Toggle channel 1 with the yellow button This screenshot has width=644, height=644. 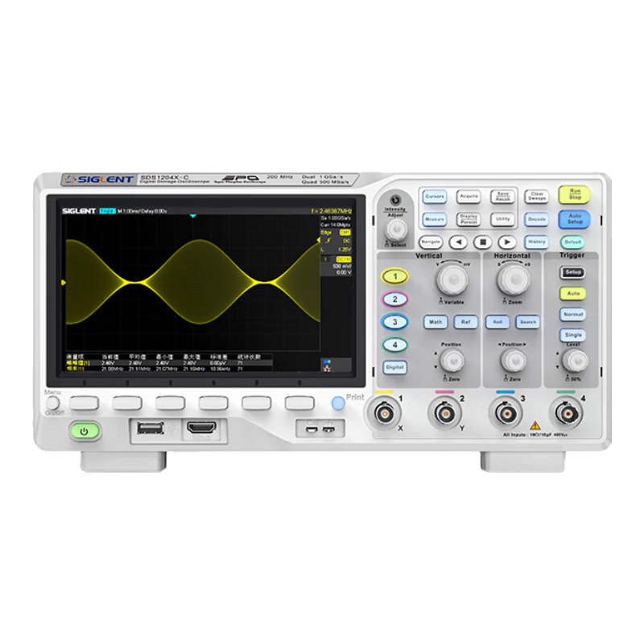click(394, 276)
